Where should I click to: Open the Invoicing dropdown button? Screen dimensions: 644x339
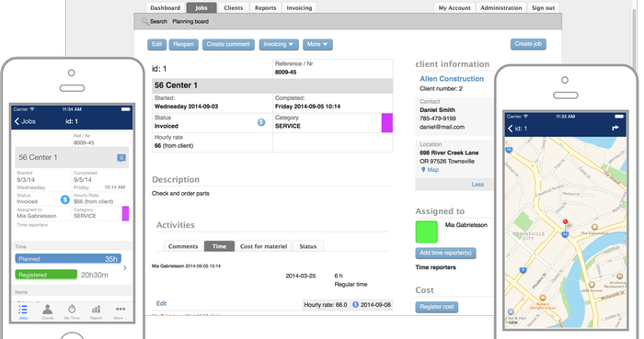[x=279, y=44]
